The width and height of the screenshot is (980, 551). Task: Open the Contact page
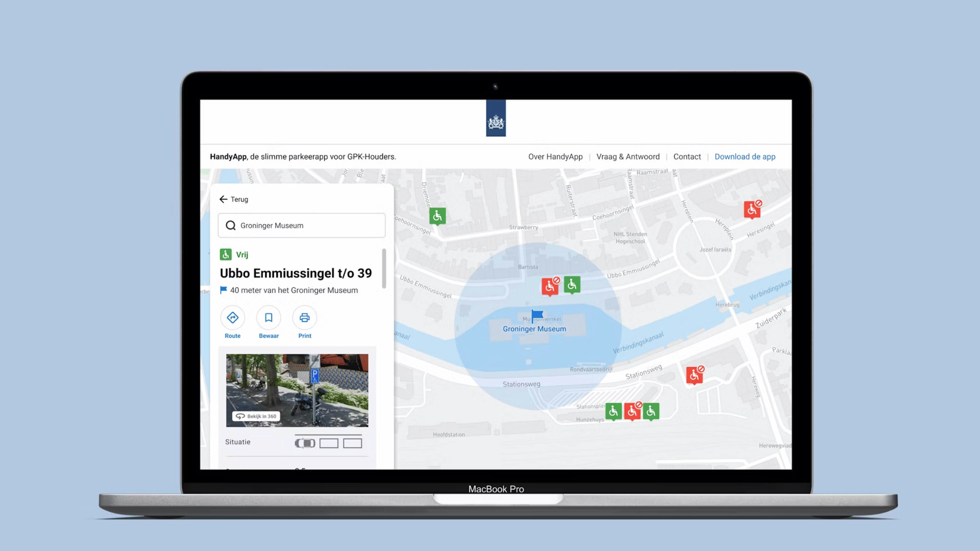coord(687,157)
